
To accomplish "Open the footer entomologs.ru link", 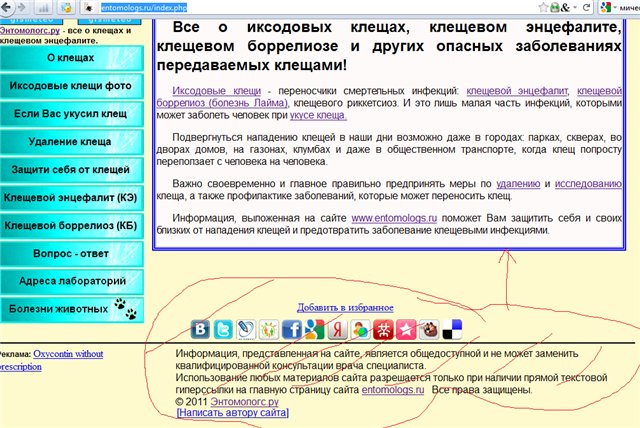I will tap(393, 390).
